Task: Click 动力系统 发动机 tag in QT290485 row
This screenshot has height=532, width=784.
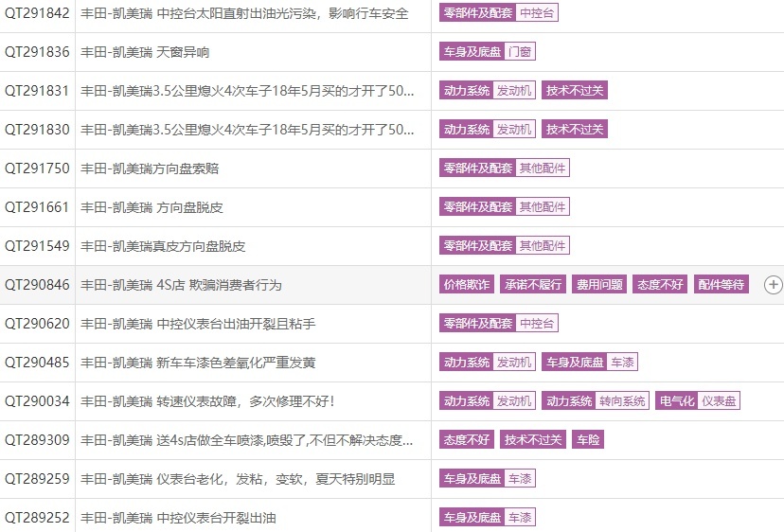Action: (488, 362)
